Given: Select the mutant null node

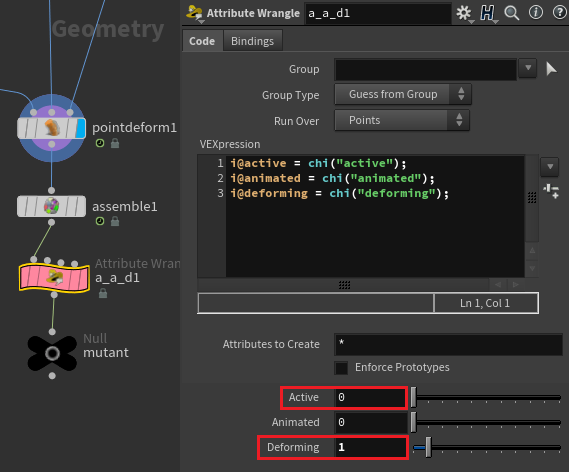Looking at the screenshot, I should [52, 353].
